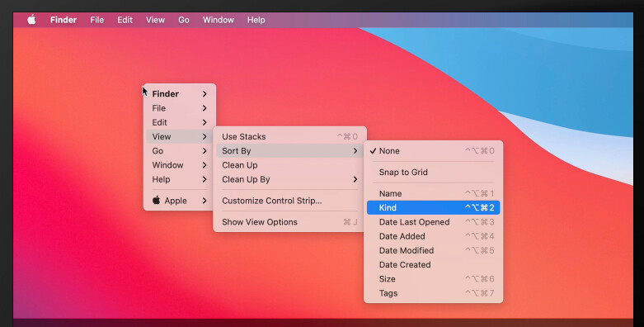This screenshot has height=327, width=644.
Task: Enable Snap to Grid option
Action: tap(433, 173)
